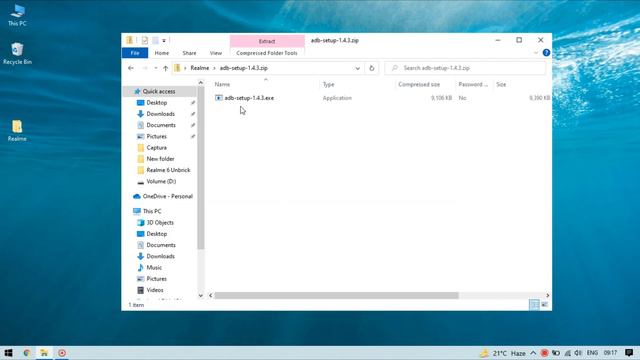Open Videos under This PC
This screenshot has width=640, height=360.
[155, 290]
